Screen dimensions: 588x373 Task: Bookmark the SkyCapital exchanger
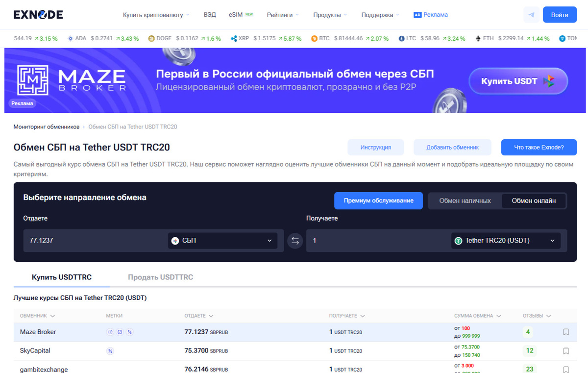[566, 351]
